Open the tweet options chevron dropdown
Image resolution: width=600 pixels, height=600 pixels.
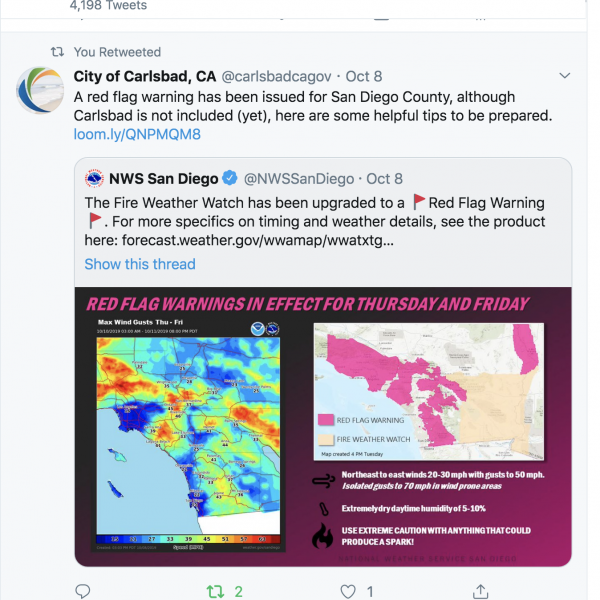pyautogui.click(x=564, y=75)
